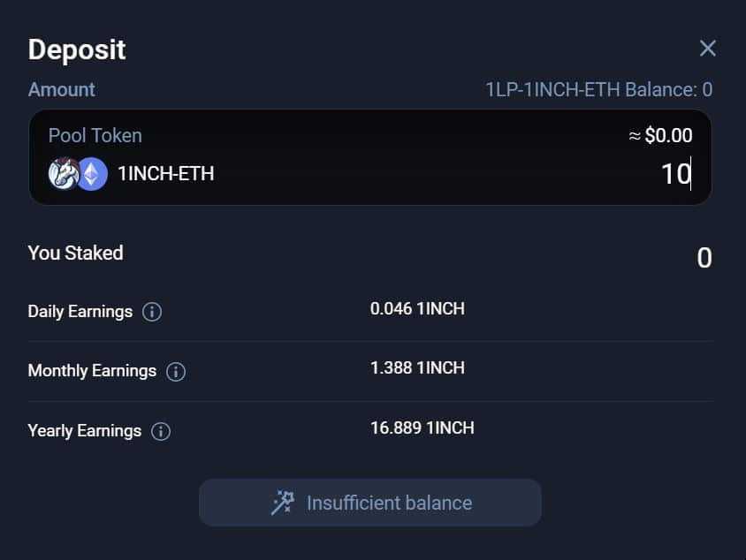Viewport: 746px width, 560px height.
Task: Open the Monthly Earnings info tooltip
Action: (174, 372)
